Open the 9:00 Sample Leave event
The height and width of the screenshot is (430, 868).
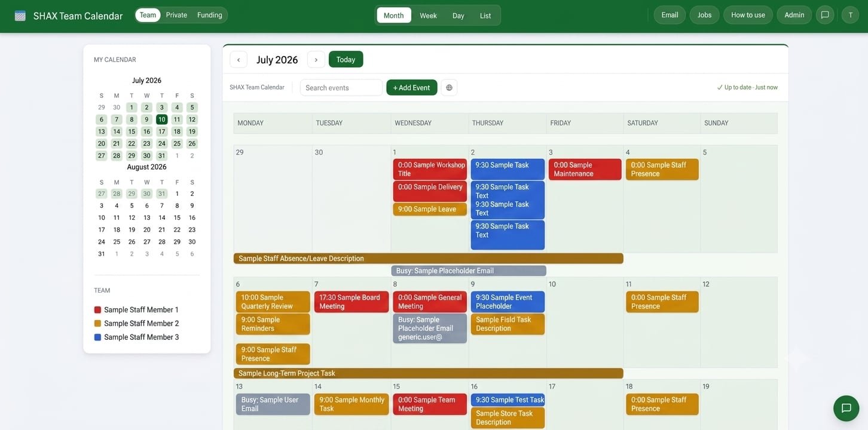pos(430,210)
